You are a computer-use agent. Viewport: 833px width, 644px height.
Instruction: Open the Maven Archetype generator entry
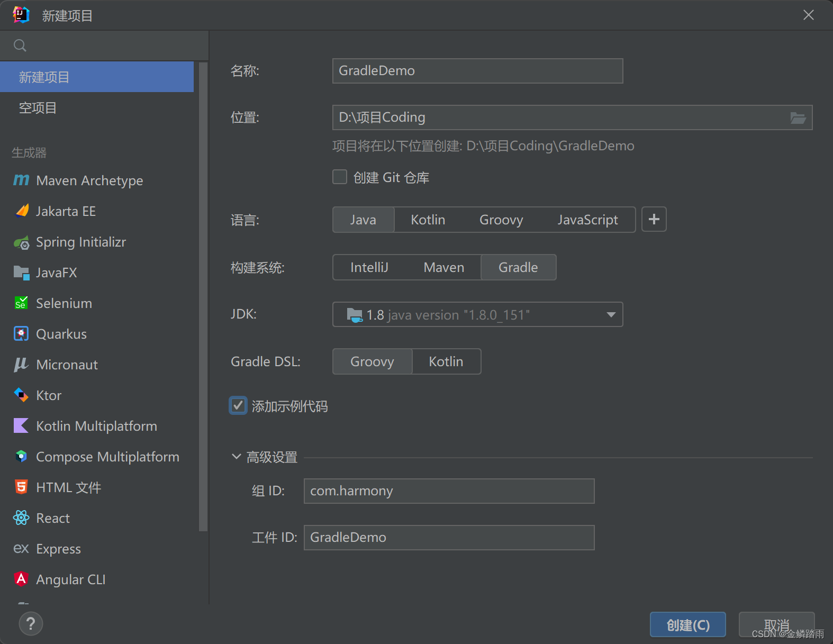click(97, 180)
